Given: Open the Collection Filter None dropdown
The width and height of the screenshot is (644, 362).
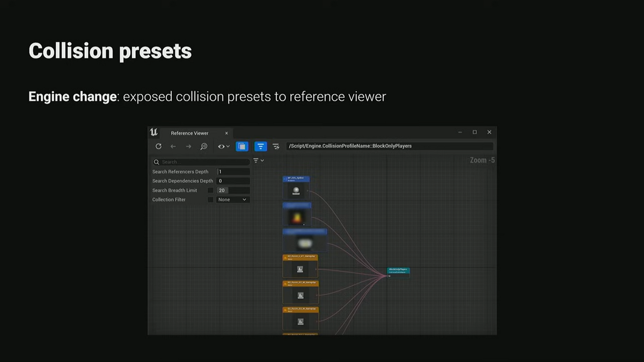Looking at the screenshot, I should click(x=232, y=200).
